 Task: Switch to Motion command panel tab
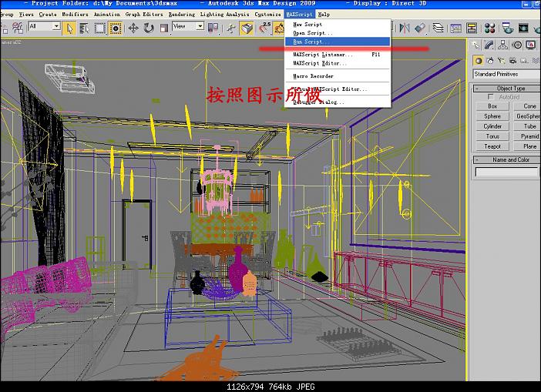click(517, 45)
